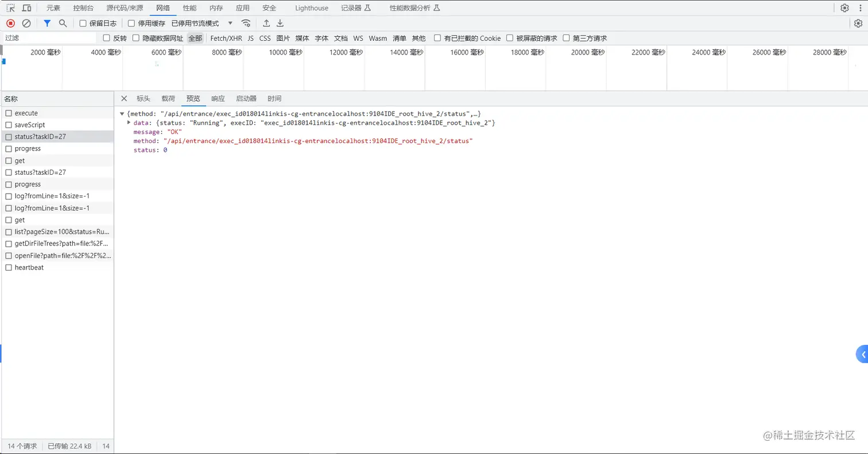Toggle the blue filter funnel icon

(x=47, y=23)
